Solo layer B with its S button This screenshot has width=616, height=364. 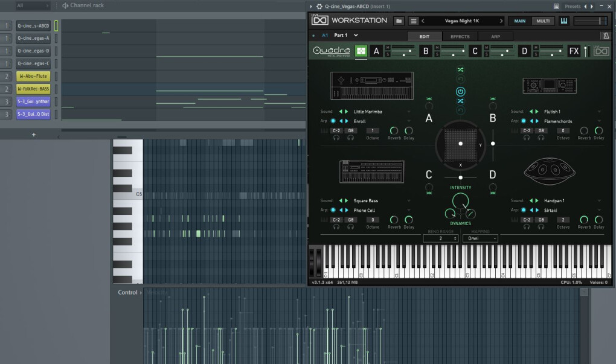(437, 55)
